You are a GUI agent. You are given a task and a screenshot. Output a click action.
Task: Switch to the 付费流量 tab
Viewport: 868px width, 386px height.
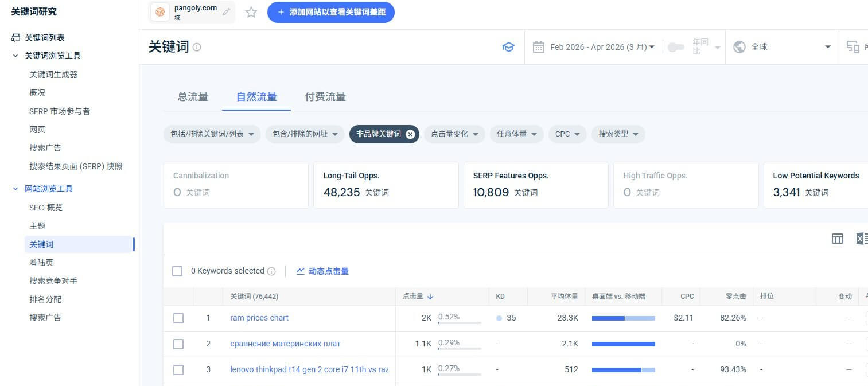(325, 97)
